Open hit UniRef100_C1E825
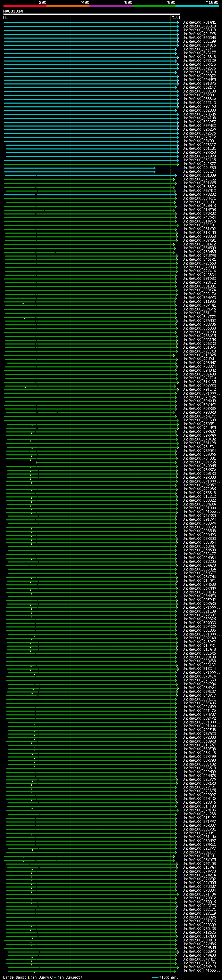The width and height of the screenshot is (222, 980). [x=199, y=355]
